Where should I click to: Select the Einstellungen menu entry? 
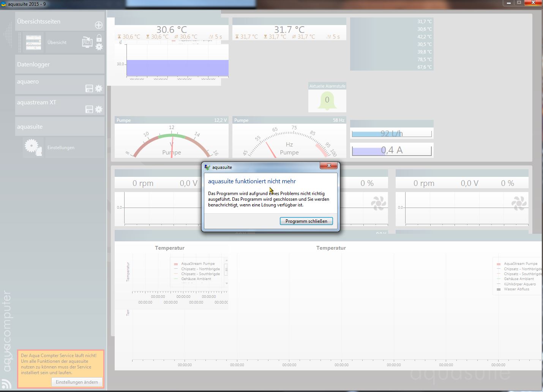61,148
